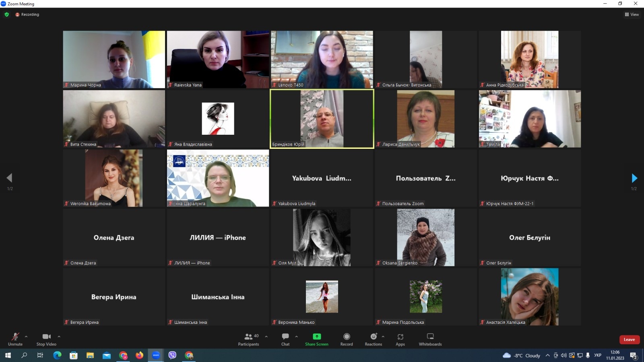The height and width of the screenshot is (362, 644).
Task: Expand the Chat options chevron
Action: [296, 337]
